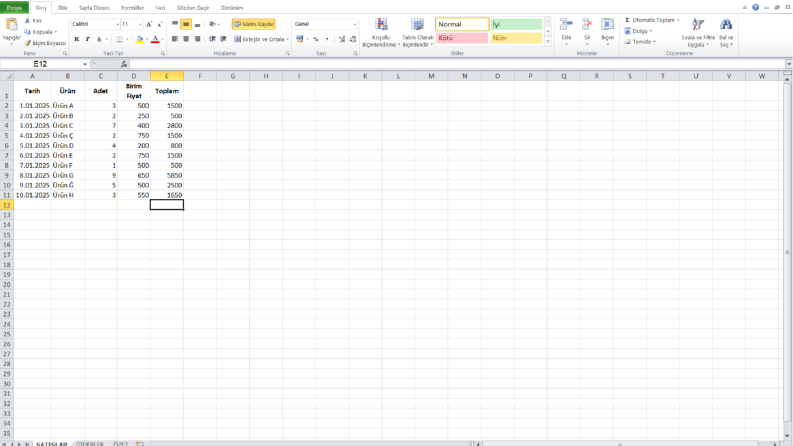Align text to top of cell
Viewport: 793px width, 446px height.
coord(175,24)
